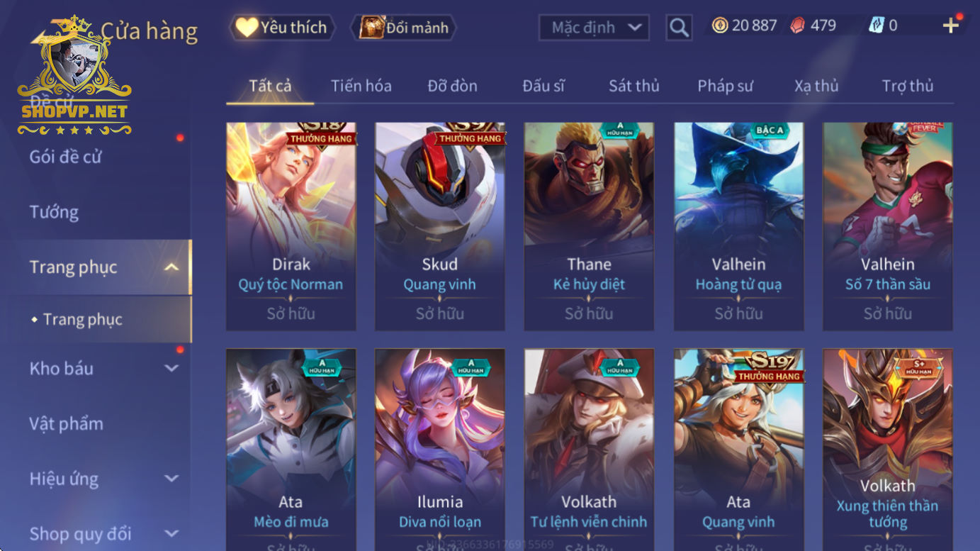
Task: Switch to the Pháp sư tab
Action: tap(725, 86)
